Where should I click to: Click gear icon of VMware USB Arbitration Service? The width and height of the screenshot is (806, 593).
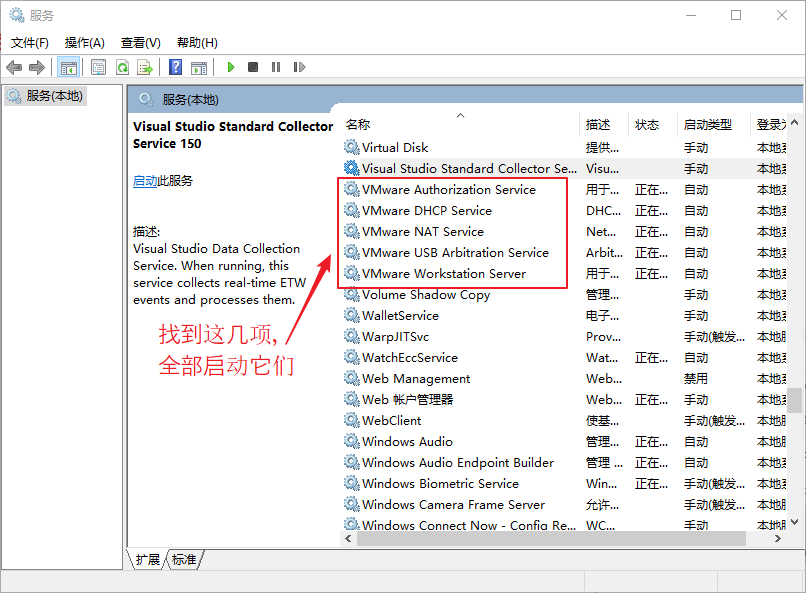[x=352, y=253]
